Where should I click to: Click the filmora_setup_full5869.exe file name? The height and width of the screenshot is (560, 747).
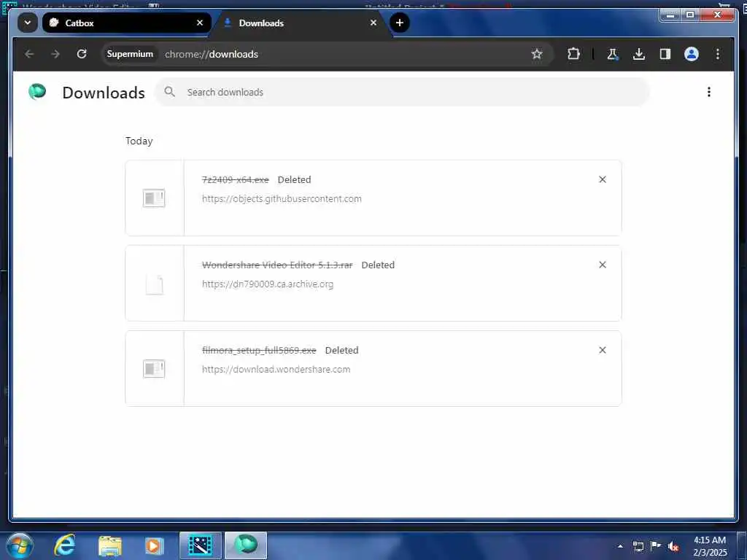(x=259, y=350)
